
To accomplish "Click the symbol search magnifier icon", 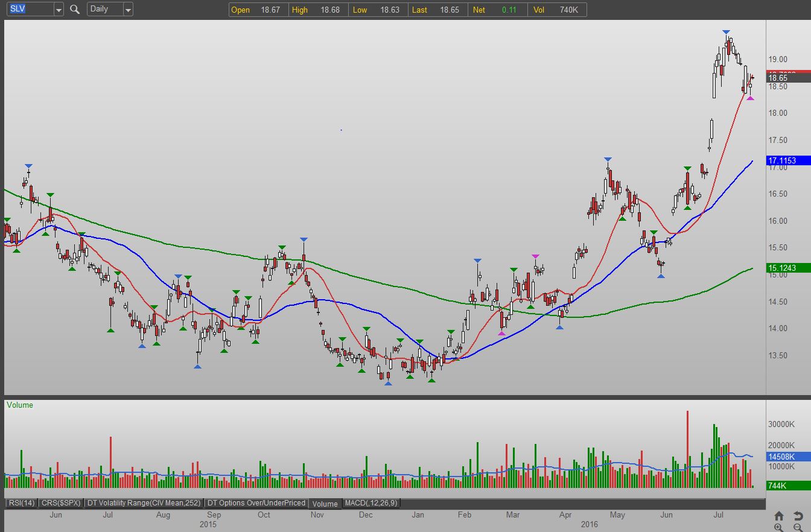I will click(x=75, y=10).
